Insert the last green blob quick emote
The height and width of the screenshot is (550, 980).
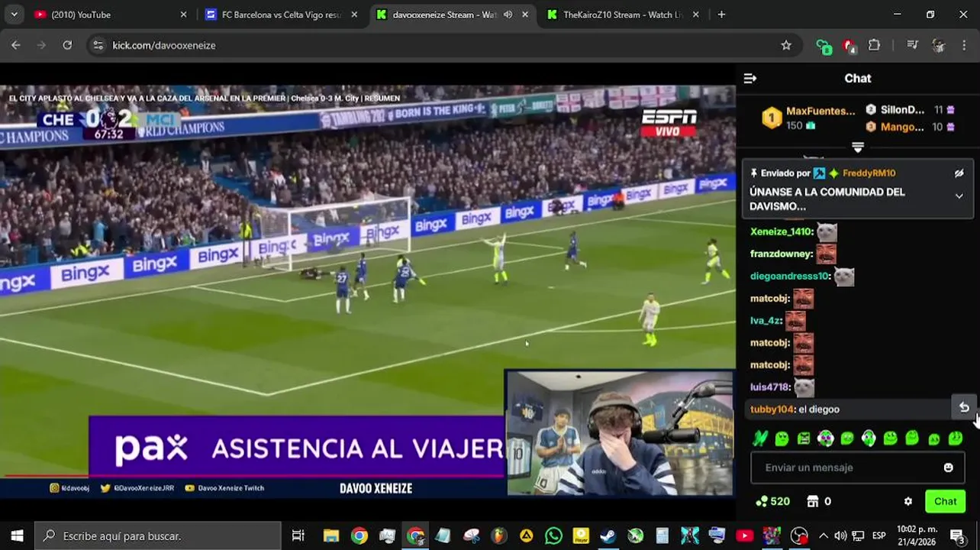956,438
